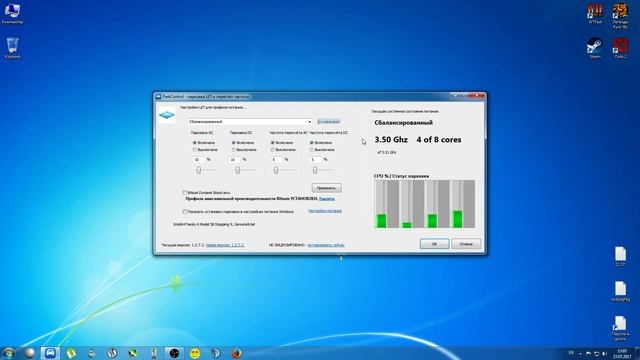Click the uTorrent icon in the taskbar
The height and width of the screenshot is (360, 640).
[71, 353]
